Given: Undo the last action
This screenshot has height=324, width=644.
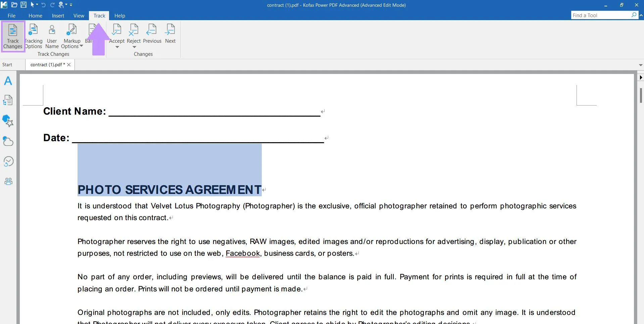Looking at the screenshot, I should pos(43,5).
